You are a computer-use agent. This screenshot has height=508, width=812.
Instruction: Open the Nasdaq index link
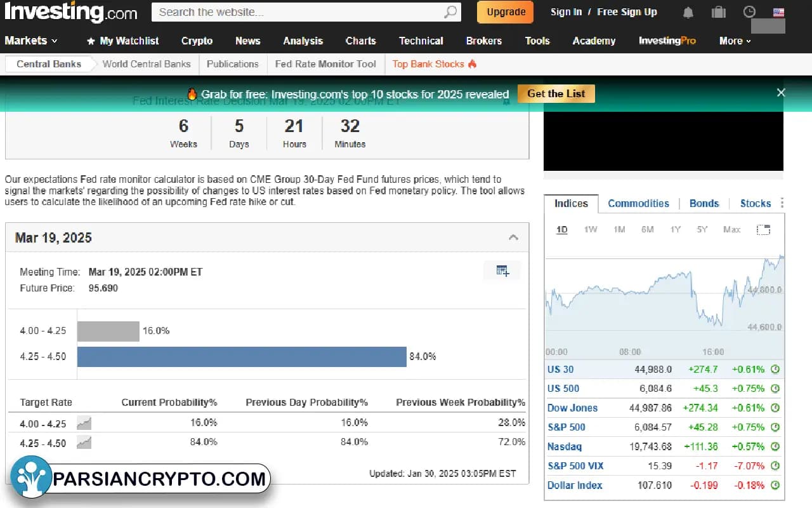tap(565, 446)
